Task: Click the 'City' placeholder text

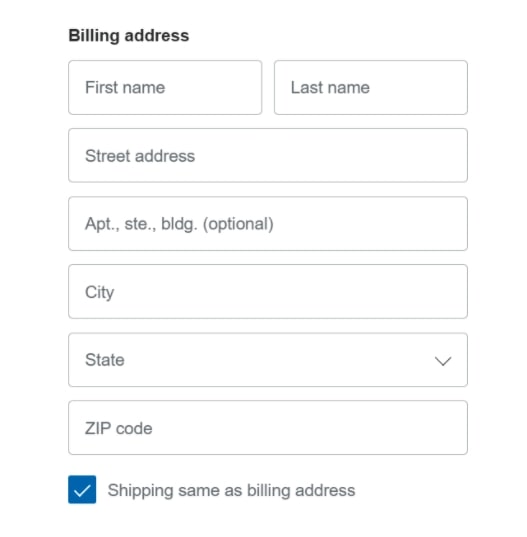Action: (99, 292)
